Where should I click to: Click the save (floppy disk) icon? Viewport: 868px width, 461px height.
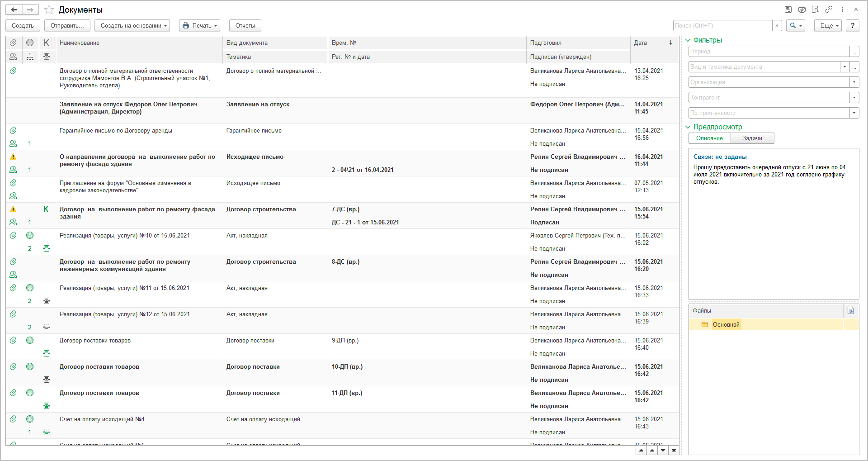pyautogui.click(x=788, y=10)
